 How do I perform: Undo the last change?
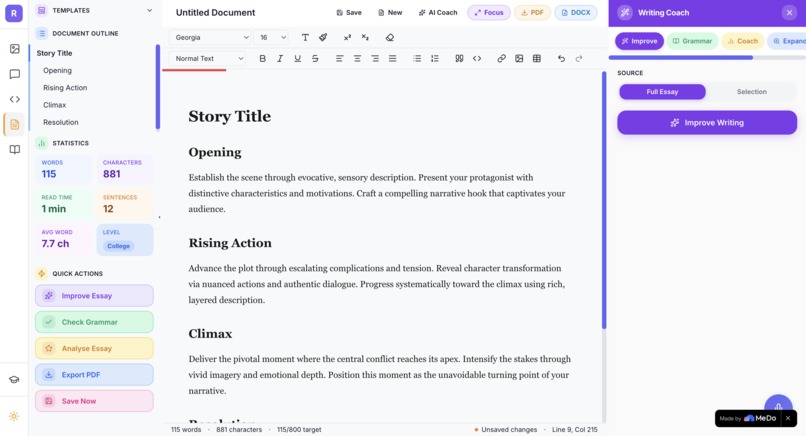(561, 59)
